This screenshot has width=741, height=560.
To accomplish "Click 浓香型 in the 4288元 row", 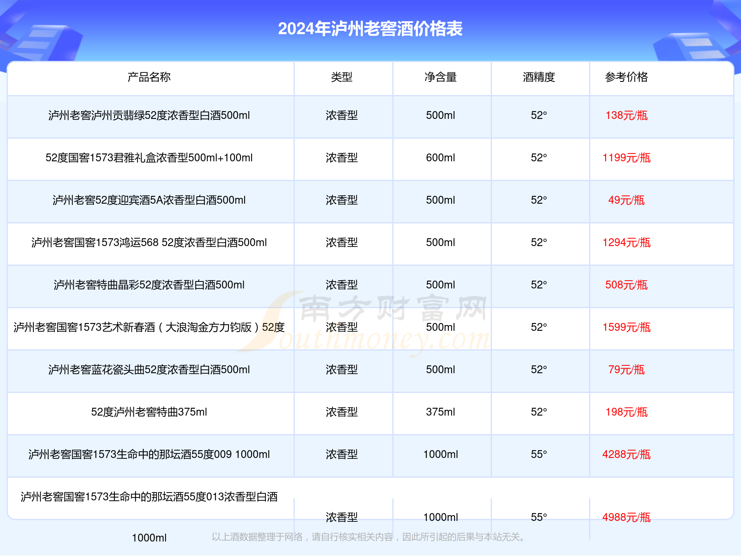I will [342, 455].
